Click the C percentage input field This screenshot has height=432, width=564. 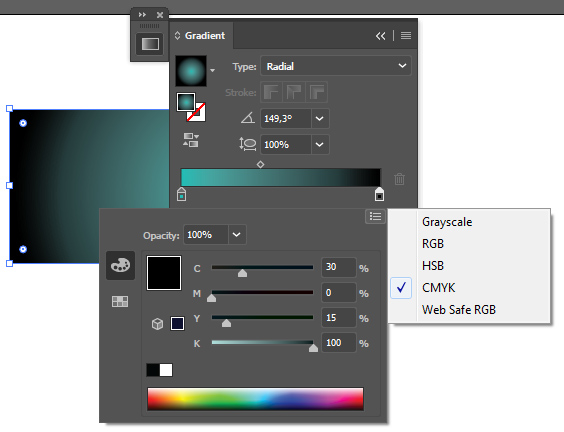click(x=338, y=267)
